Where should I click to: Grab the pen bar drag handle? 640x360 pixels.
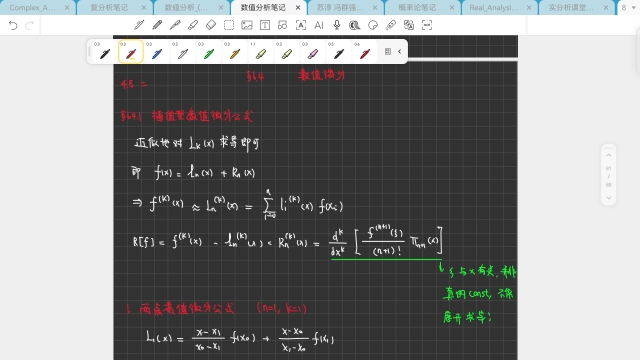click(89, 52)
